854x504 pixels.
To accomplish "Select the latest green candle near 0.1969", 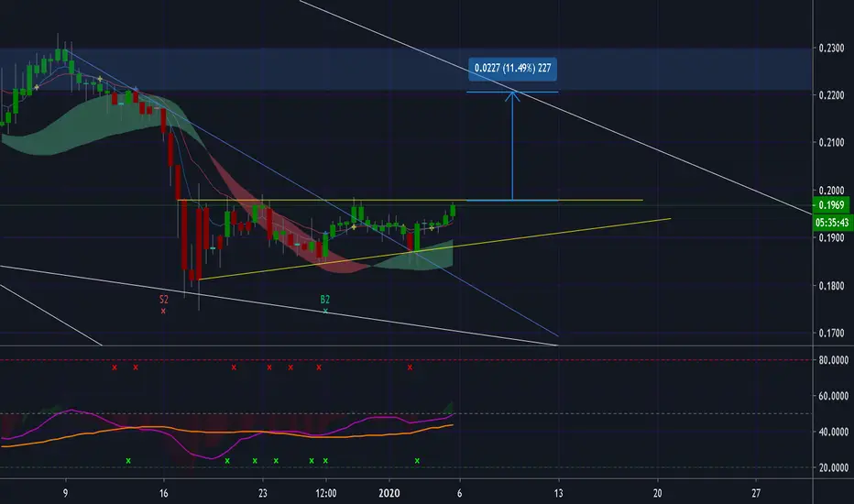I will pyautogui.click(x=453, y=211).
